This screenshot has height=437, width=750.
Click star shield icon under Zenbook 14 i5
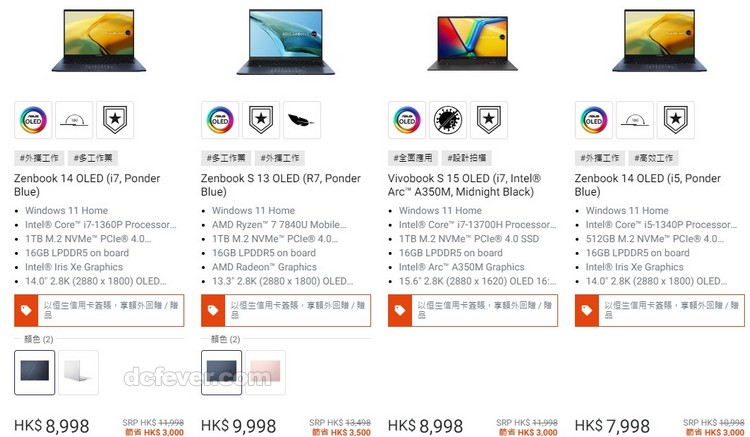675,120
